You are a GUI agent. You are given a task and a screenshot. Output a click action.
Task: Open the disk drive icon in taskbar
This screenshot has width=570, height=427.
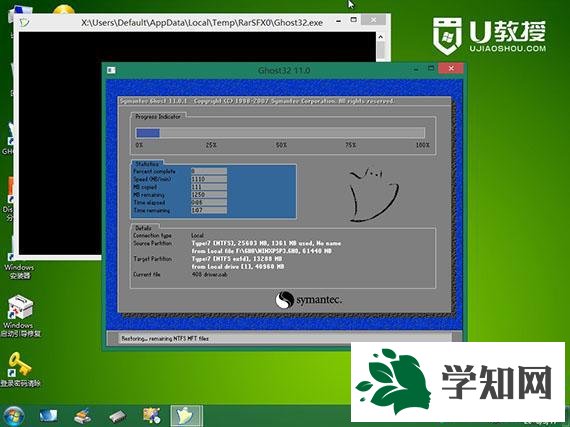pyautogui.click(x=117, y=416)
